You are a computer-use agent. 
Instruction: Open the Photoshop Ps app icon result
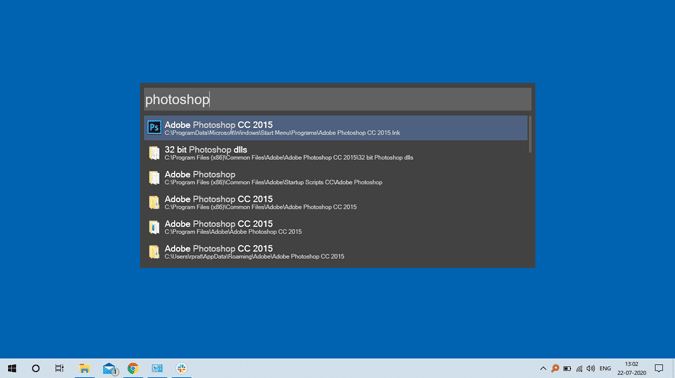pos(154,127)
